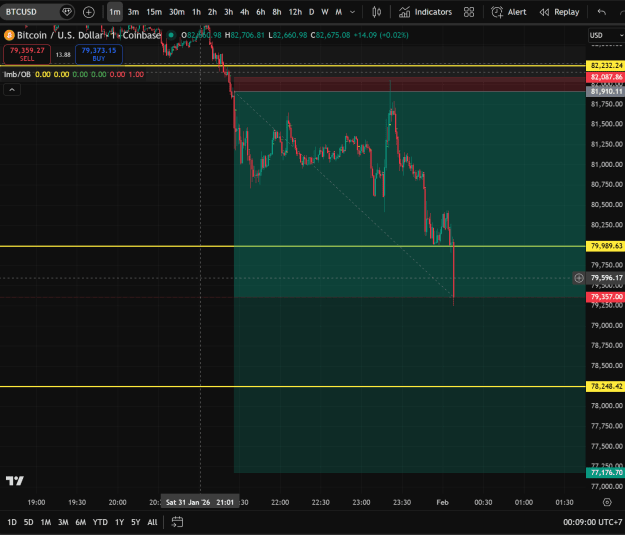The width and height of the screenshot is (625, 535).
Task: Switch to the 1h timeframe
Action: click(x=196, y=12)
